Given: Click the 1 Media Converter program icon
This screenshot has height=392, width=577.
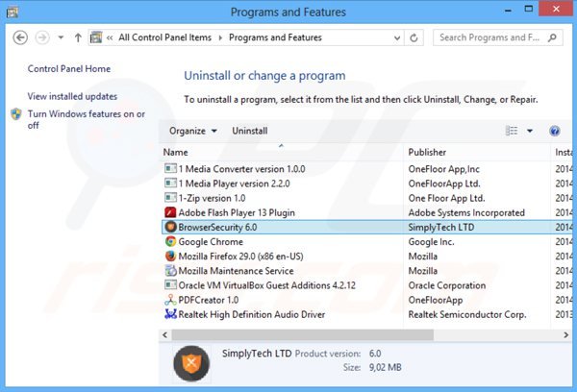Looking at the screenshot, I should [x=170, y=169].
